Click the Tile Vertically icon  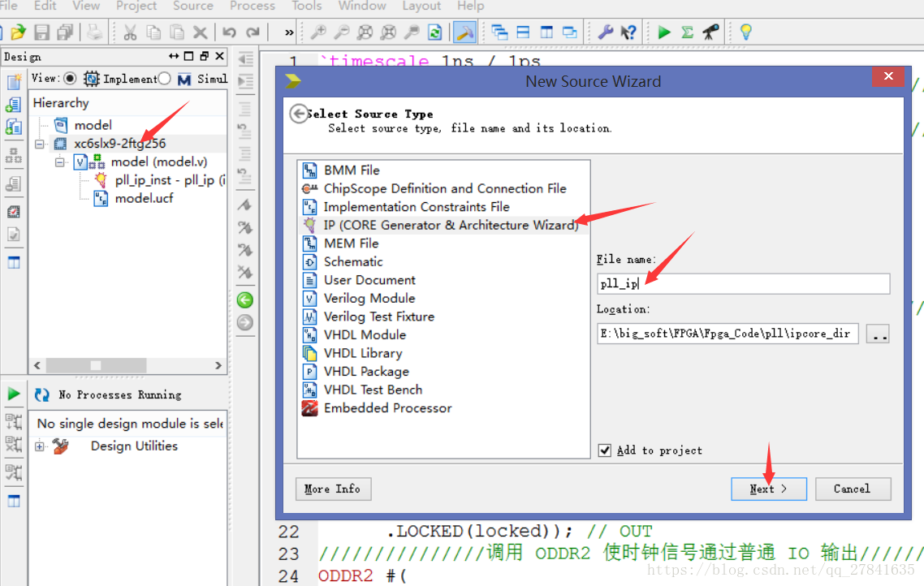click(547, 32)
